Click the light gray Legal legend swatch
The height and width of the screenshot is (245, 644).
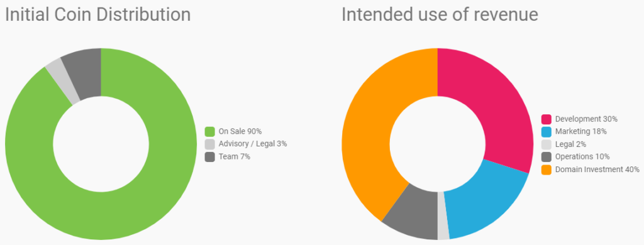pyautogui.click(x=547, y=144)
